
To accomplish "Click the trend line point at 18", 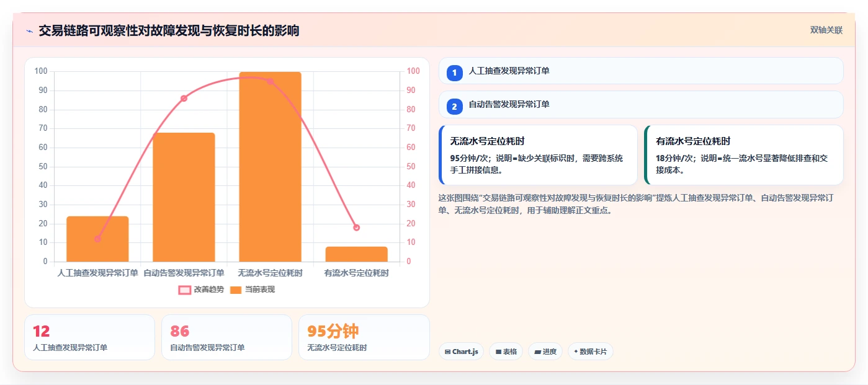I will click(356, 228).
